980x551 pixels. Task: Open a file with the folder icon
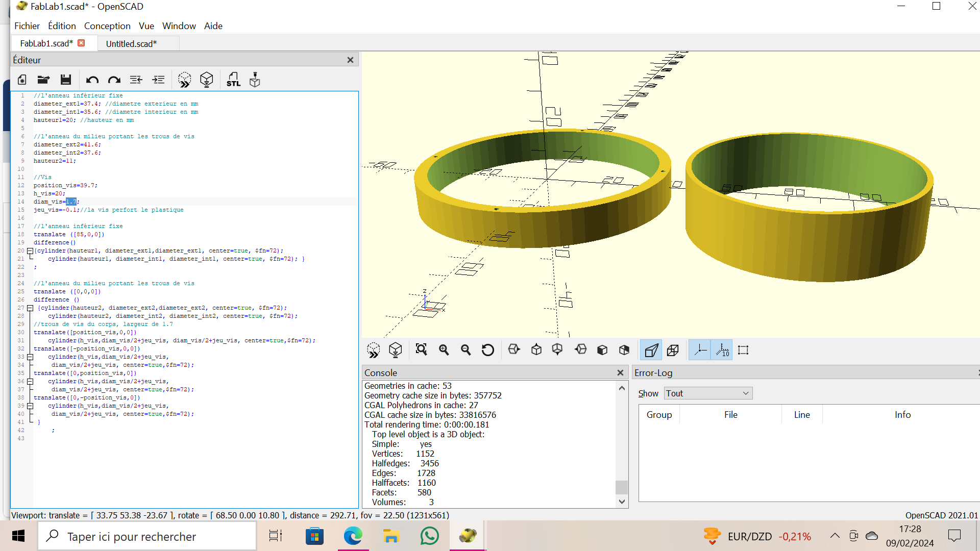tap(43, 80)
